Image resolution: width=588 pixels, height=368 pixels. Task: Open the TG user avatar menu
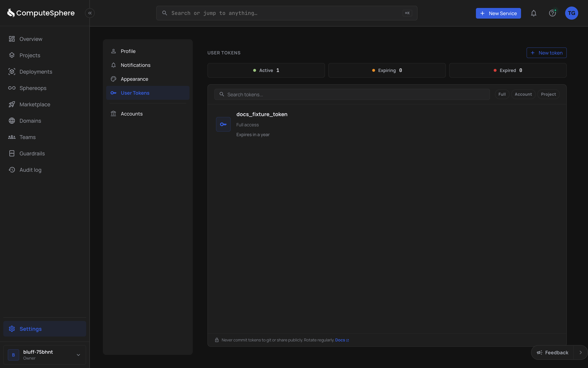571,13
